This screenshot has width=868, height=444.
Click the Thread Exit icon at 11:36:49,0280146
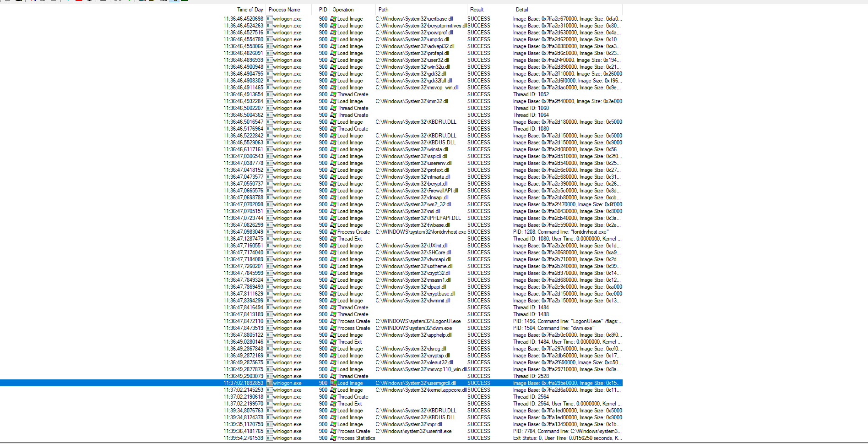[333, 342]
